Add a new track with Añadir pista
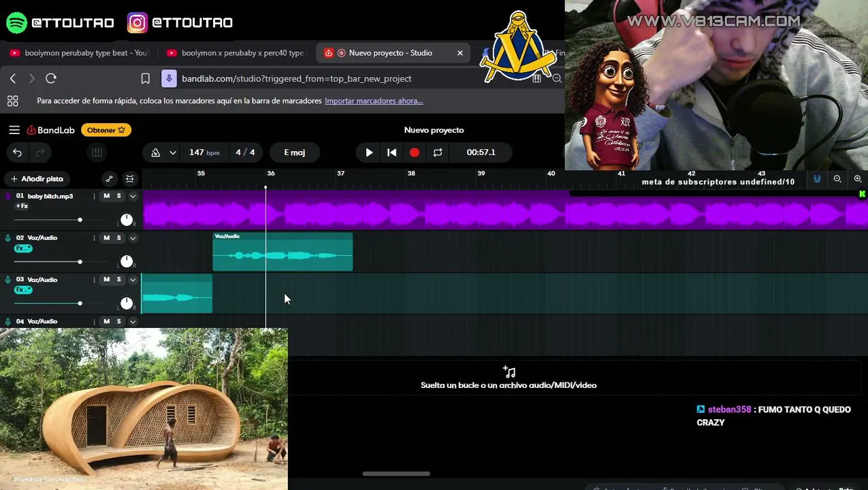The width and height of the screenshot is (868, 490). click(x=37, y=179)
